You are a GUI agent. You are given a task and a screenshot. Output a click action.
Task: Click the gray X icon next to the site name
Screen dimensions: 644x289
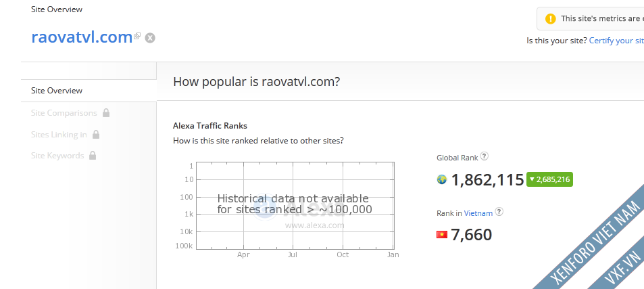(x=150, y=38)
